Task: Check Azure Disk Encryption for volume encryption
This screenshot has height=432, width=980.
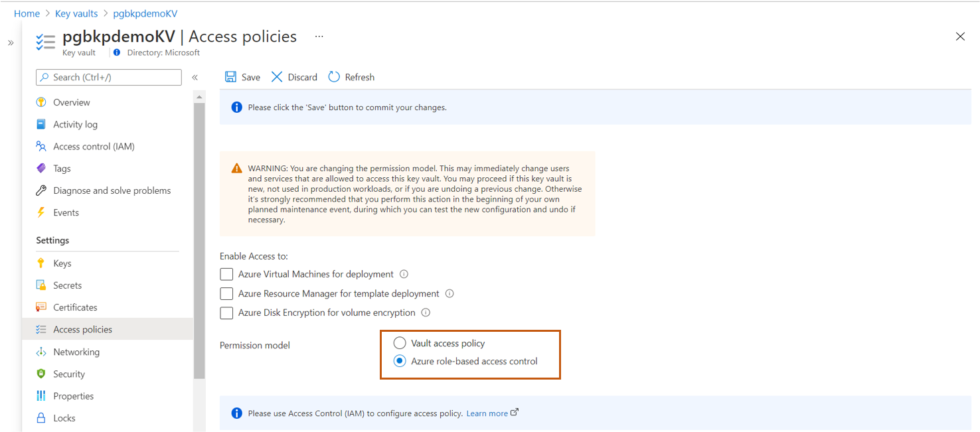Action: (x=226, y=312)
